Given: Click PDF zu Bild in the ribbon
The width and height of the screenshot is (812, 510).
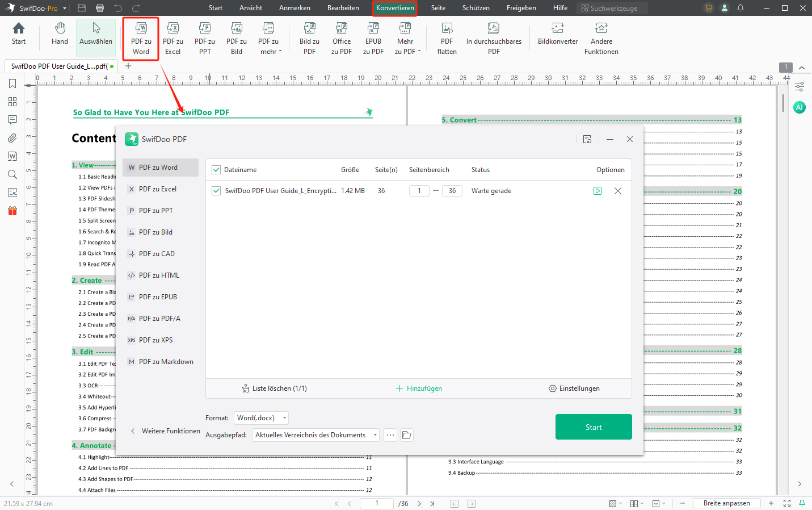Looking at the screenshot, I should (x=237, y=38).
